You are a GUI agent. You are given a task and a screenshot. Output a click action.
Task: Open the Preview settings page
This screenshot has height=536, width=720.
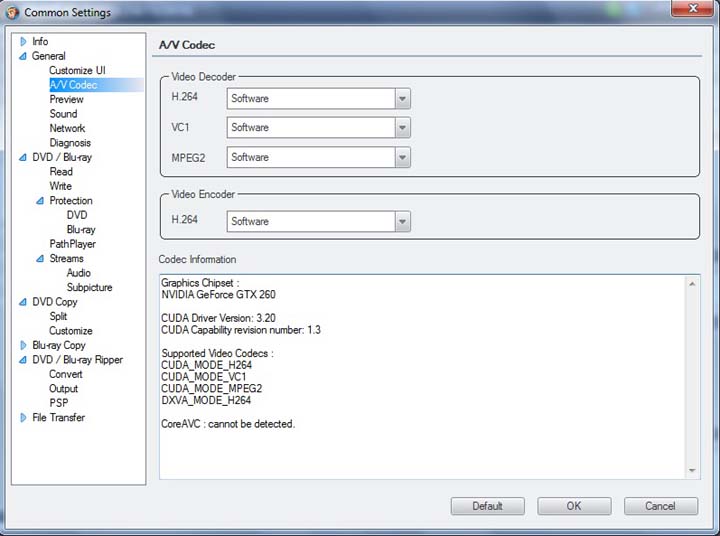coord(67,99)
